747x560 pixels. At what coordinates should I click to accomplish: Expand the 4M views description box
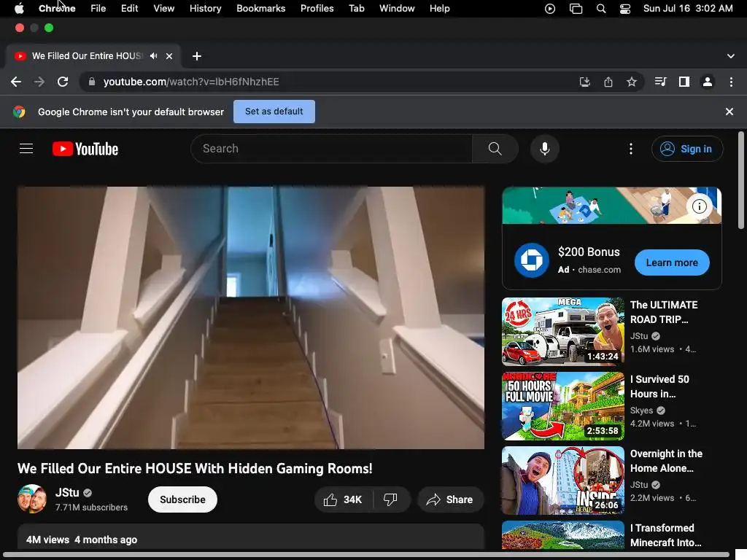tap(251, 537)
